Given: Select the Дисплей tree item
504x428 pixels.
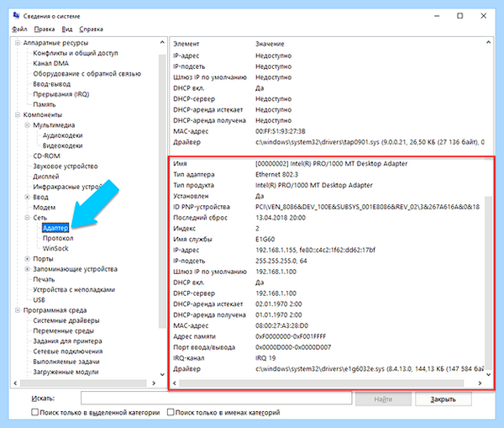Looking at the screenshot, I should pos(46,177).
